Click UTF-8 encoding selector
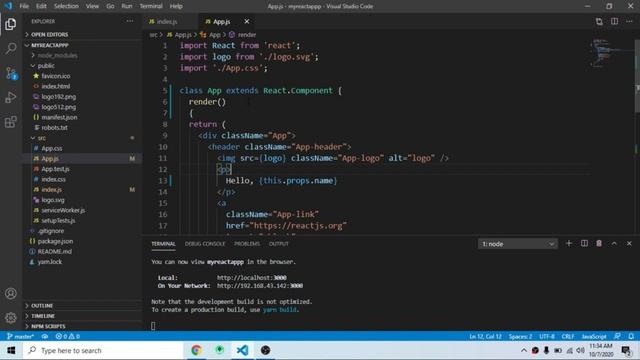The image size is (640, 360). coord(547,336)
